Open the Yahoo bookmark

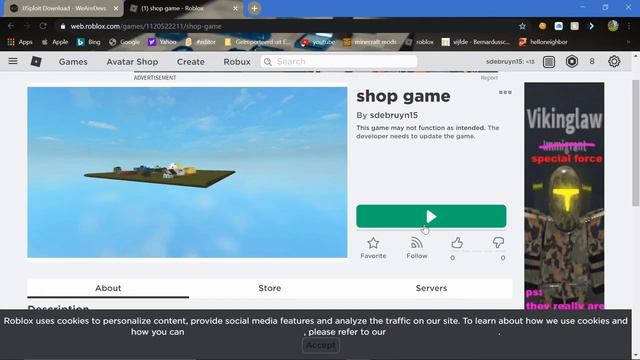tap(162, 42)
